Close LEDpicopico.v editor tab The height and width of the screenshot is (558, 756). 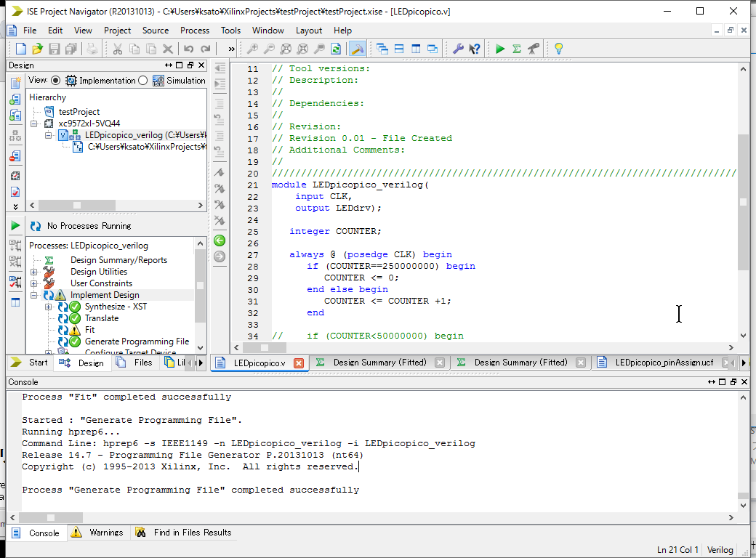[x=299, y=363]
